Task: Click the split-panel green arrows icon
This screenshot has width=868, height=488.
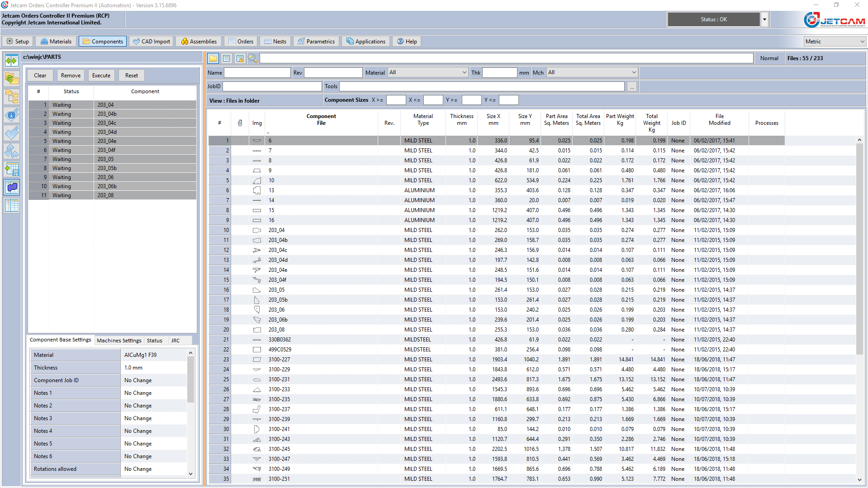Action: pos(12,60)
